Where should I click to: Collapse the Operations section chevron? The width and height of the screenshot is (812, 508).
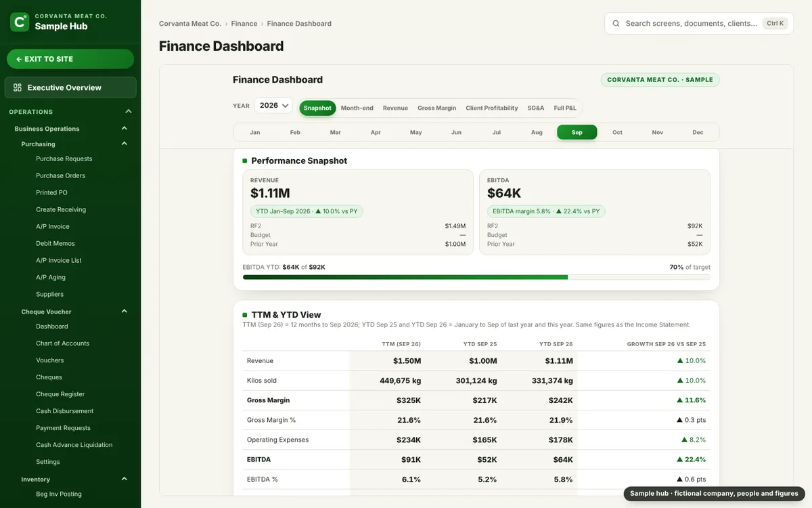(x=129, y=112)
